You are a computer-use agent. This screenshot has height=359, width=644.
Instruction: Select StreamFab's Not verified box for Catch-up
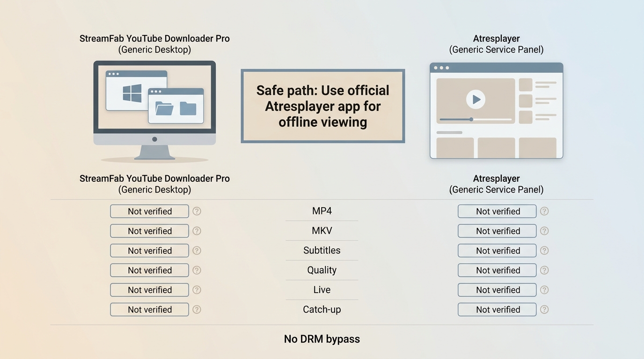[150, 309]
